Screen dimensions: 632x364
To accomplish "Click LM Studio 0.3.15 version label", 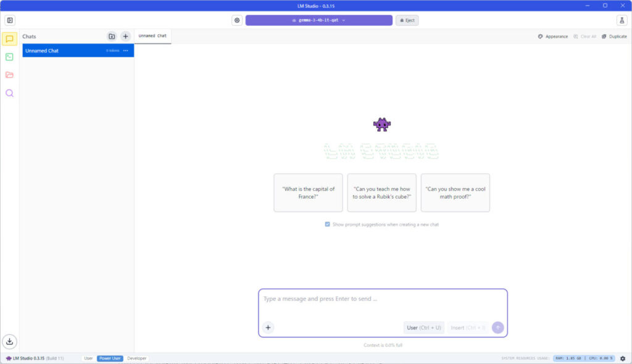I will [x=35, y=358].
